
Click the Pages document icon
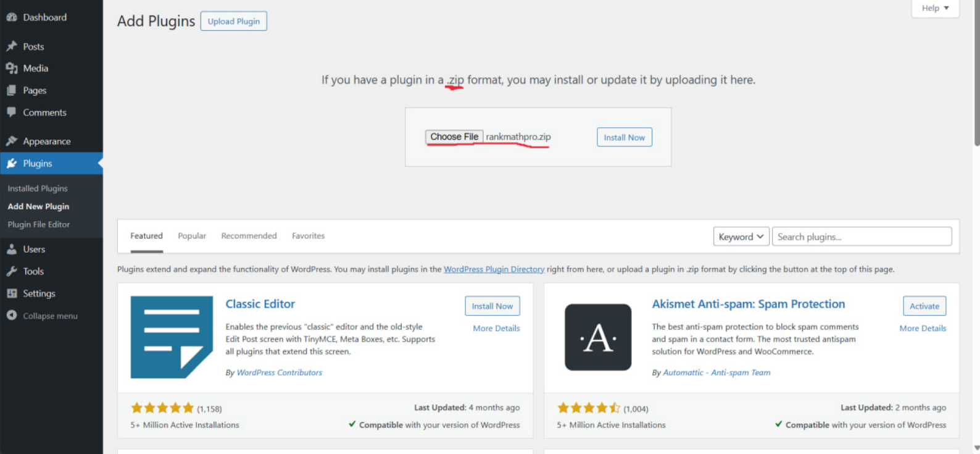tap(11, 90)
